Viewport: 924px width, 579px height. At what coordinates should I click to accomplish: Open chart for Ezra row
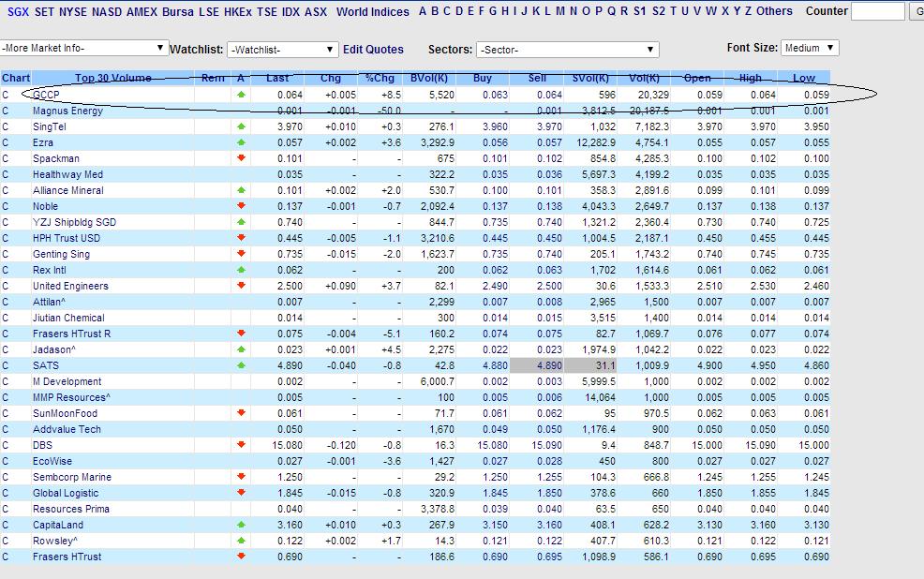tap(6, 142)
